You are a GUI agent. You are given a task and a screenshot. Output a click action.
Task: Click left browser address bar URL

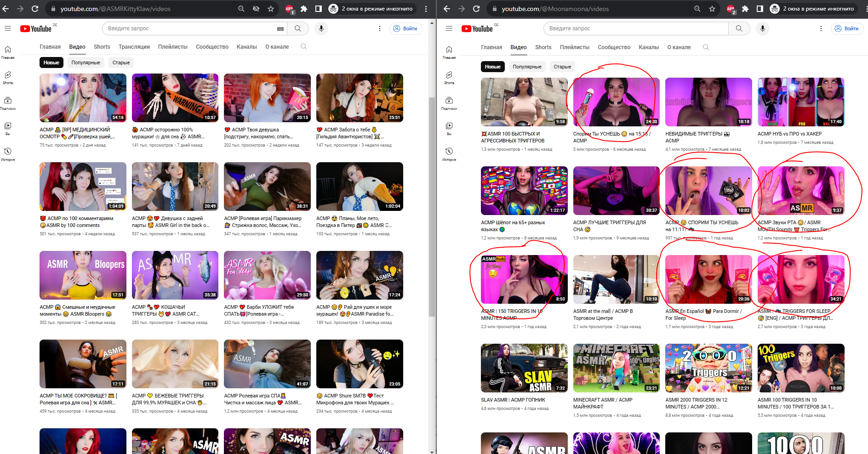(x=115, y=9)
